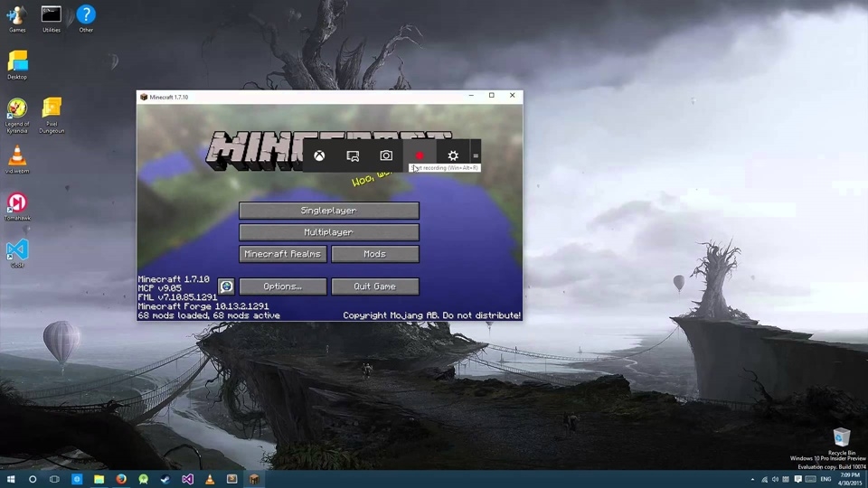This screenshot has width=868, height=488.
Task: Select the Pixel Dungeon desktop icon
Action: (52, 116)
